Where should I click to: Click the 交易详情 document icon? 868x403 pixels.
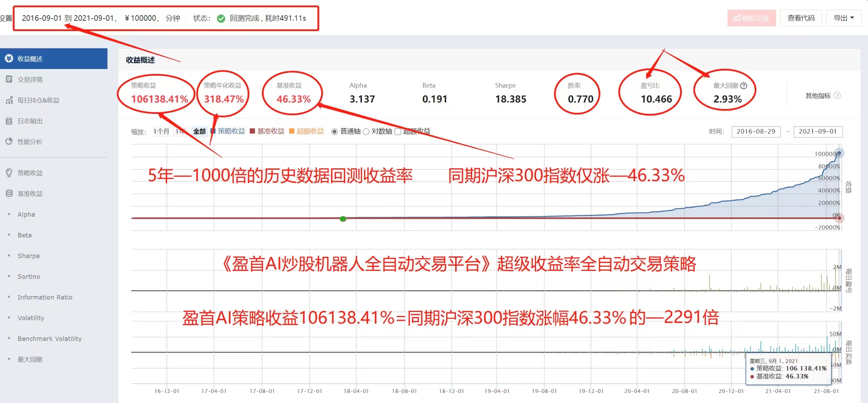point(9,79)
